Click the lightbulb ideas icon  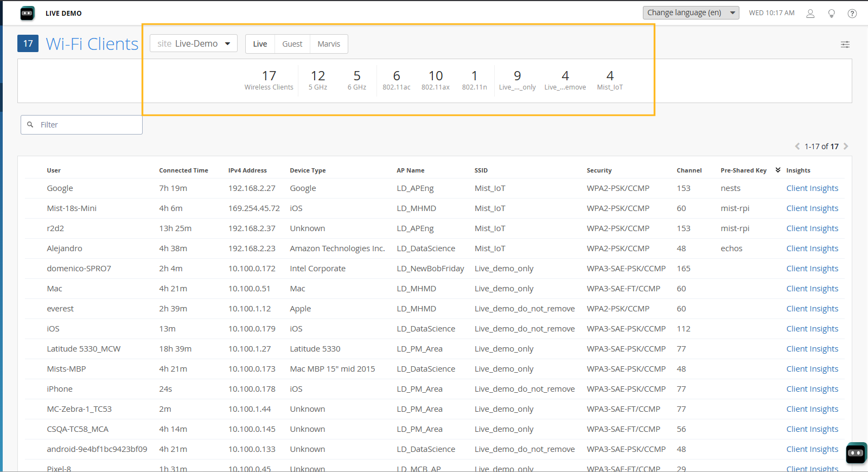point(831,14)
